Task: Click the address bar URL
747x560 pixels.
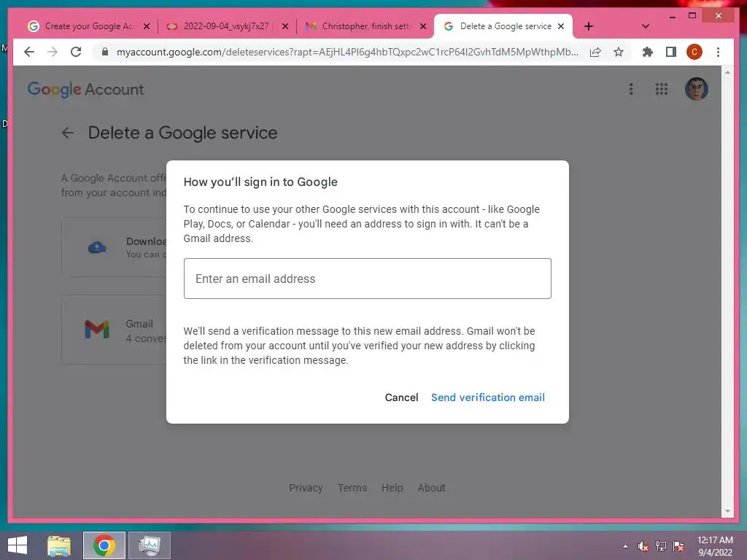Action: pyautogui.click(x=347, y=52)
